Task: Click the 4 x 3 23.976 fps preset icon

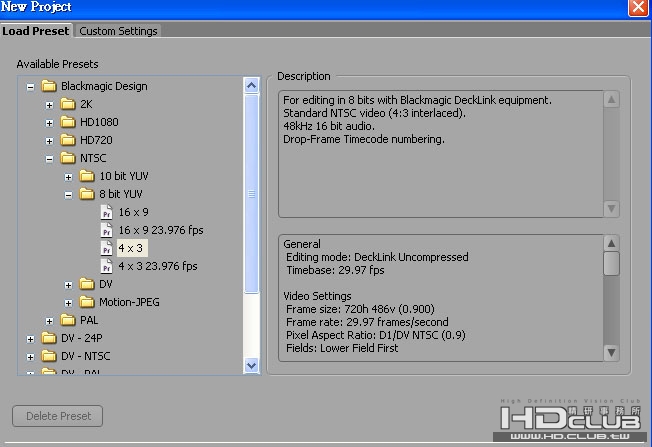Action: tap(107, 266)
